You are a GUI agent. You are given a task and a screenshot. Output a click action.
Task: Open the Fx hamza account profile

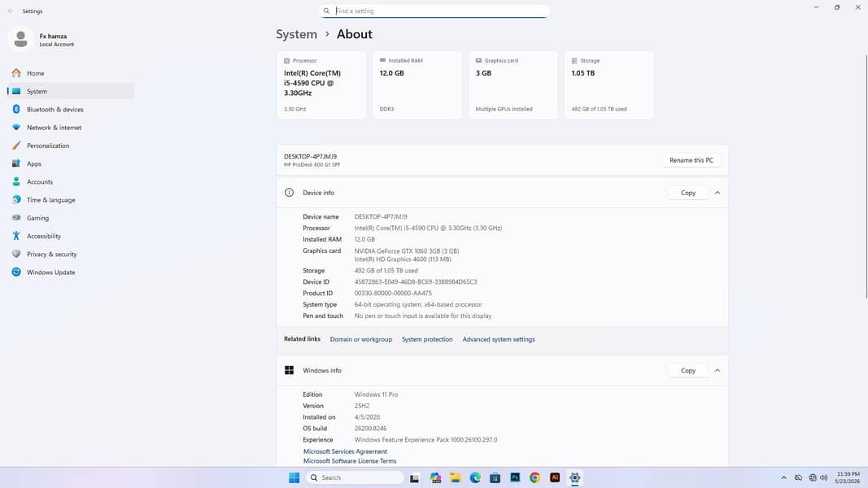[x=42, y=39]
